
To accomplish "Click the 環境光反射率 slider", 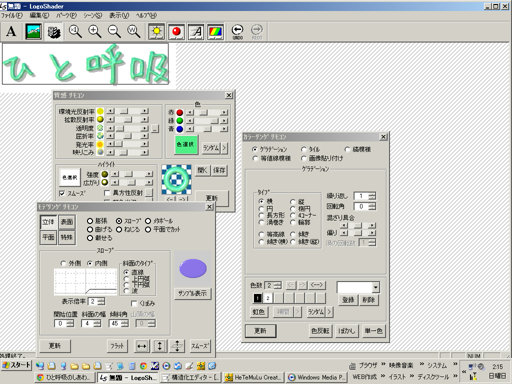I will (x=127, y=111).
